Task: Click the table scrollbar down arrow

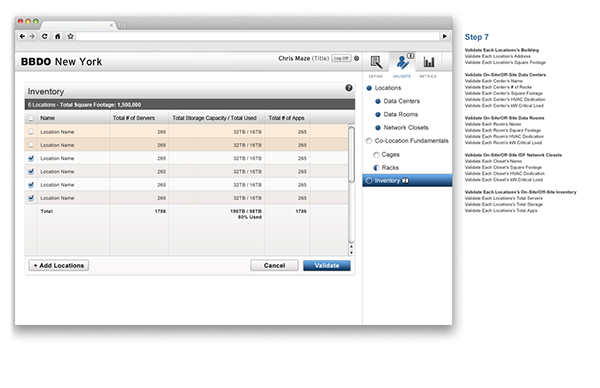Action: coord(351,253)
